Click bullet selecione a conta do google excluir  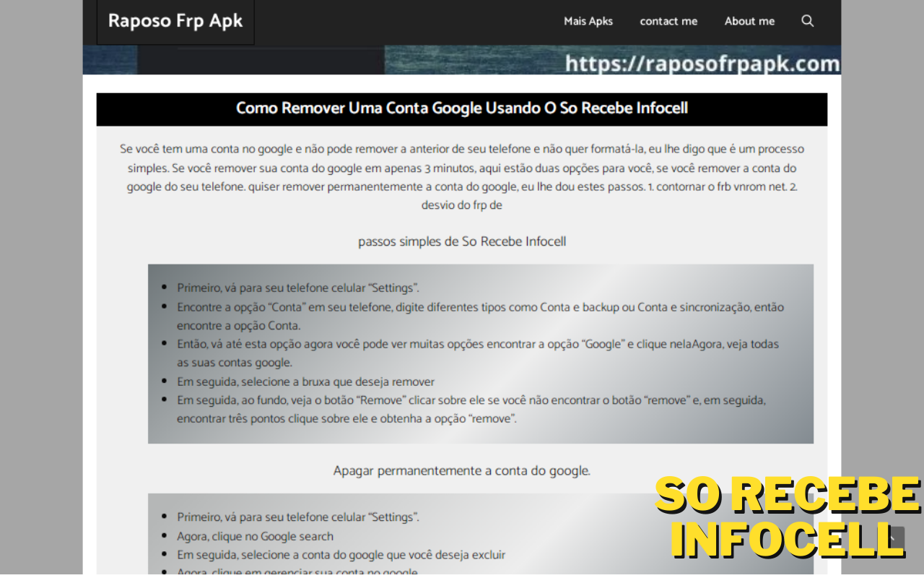click(341, 555)
